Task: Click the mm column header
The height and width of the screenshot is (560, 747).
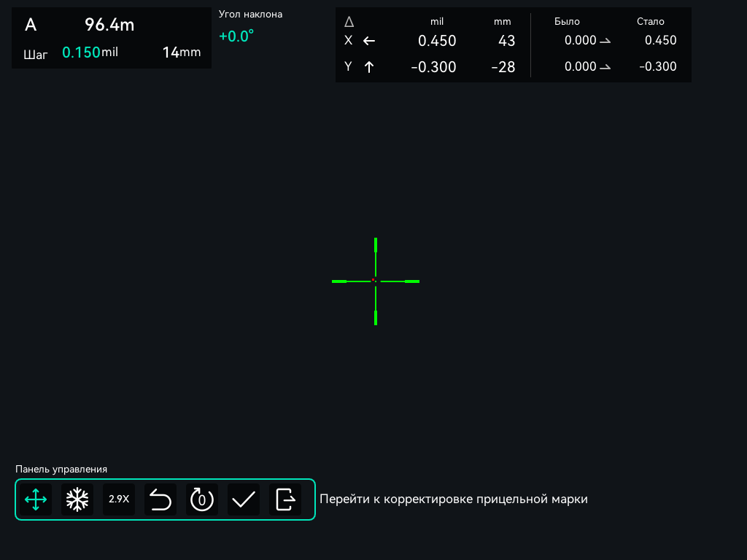Action: pyautogui.click(x=503, y=22)
